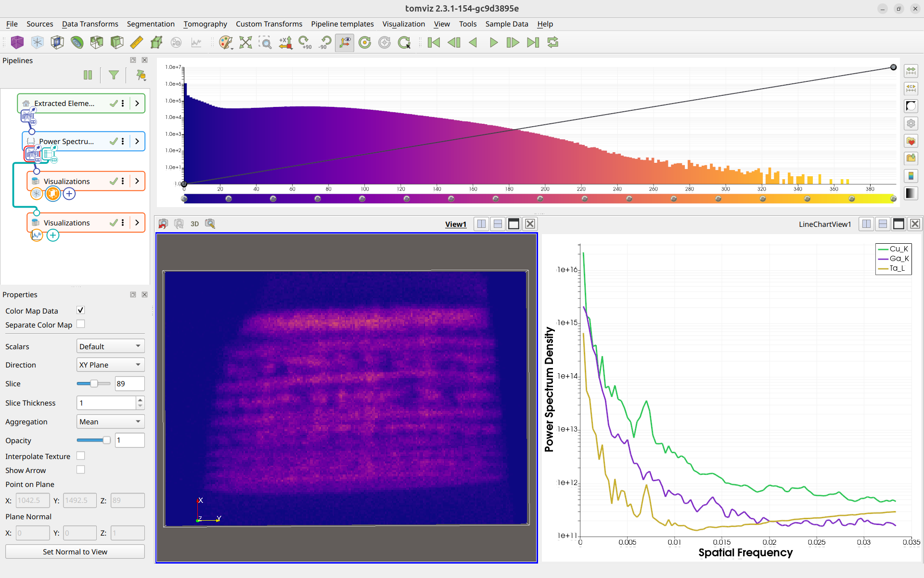The width and height of the screenshot is (924, 578).
Task: Open the color palette editor icon
Action: 226,42
